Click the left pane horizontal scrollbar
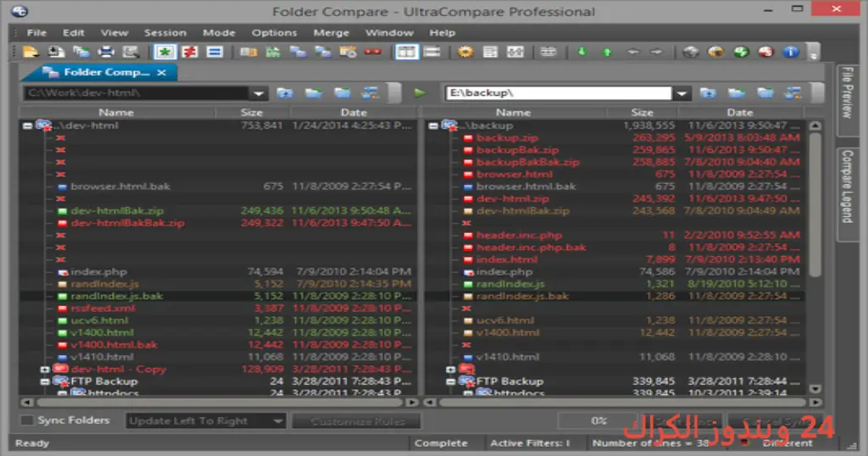 (220, 403)
